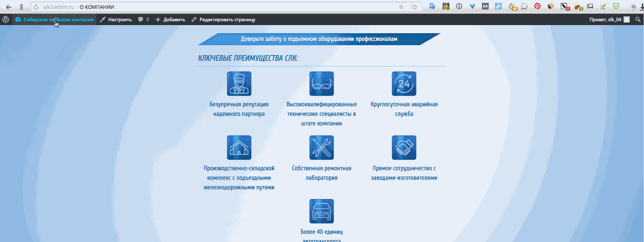Screen dimensions: 644x242
Task: Click the doctor icon for 'Безупречная репутация'
Action: 239,84
